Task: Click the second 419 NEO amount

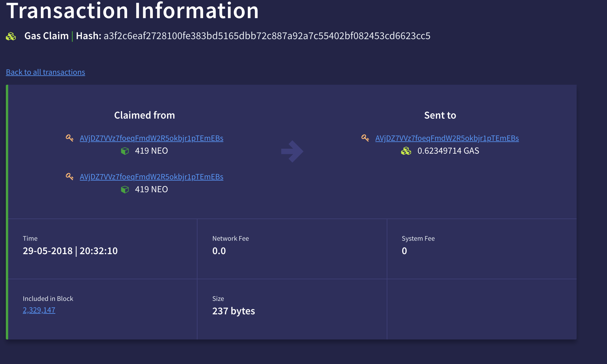Action: click(x=151, y=189)
